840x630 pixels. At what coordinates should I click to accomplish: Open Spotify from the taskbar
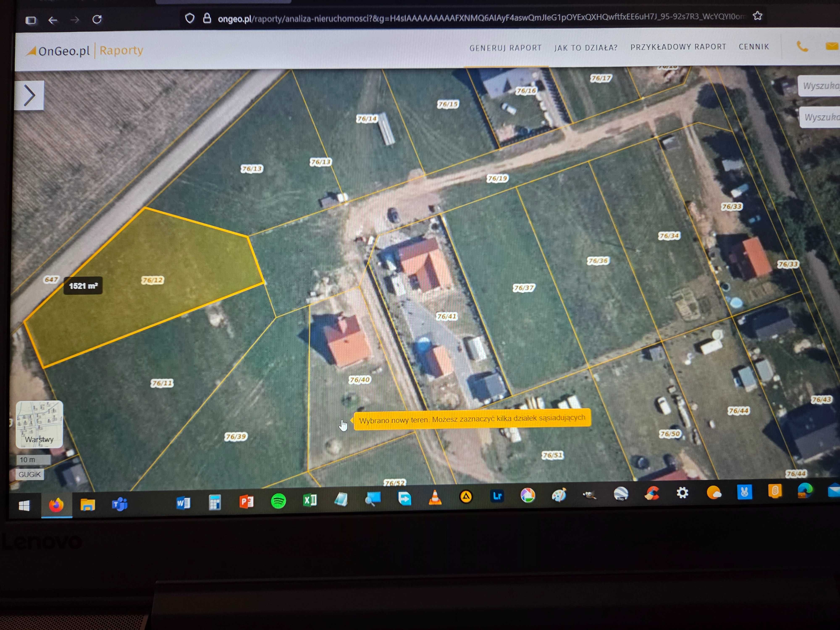(278, 501)
